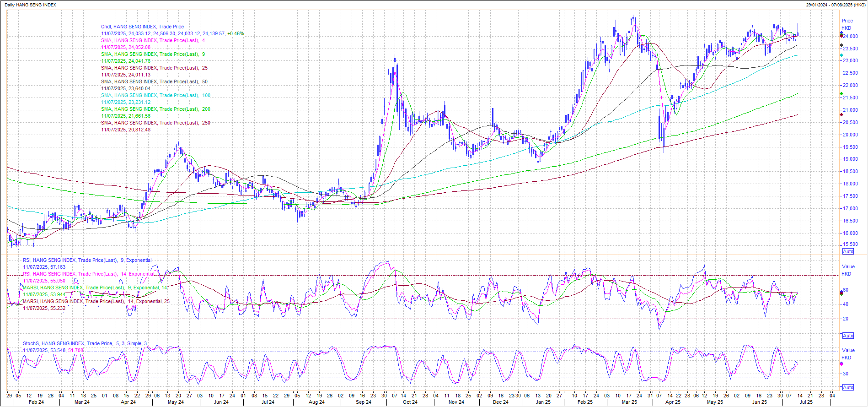Click the 'Sep 24' month label on the time axis

click(x=364, y=402)
